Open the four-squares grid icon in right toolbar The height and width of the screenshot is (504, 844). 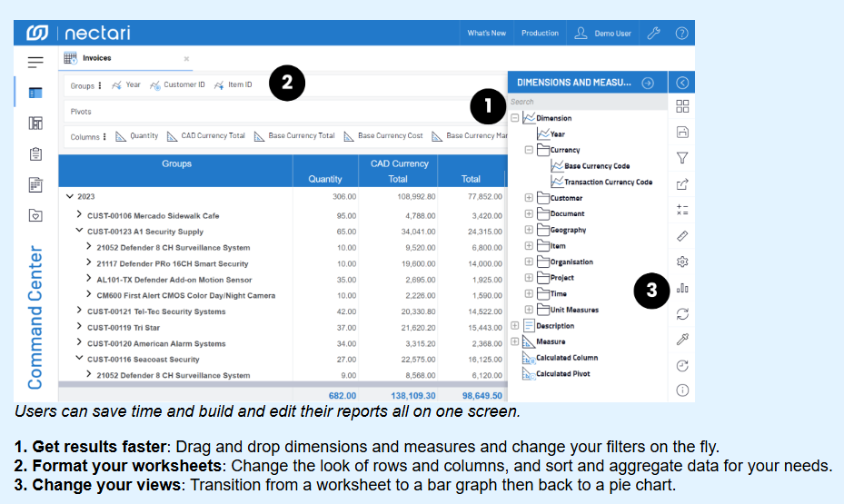point(682,106)
